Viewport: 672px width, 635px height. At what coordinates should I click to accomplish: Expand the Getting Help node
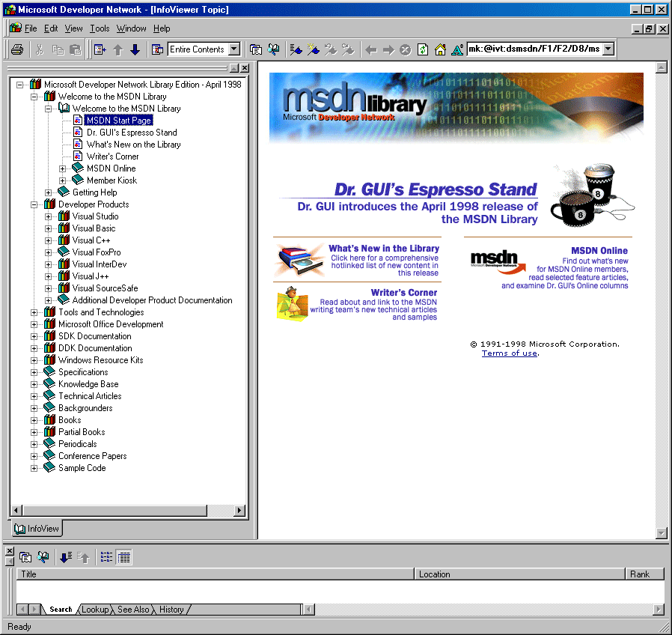(49, 192)
